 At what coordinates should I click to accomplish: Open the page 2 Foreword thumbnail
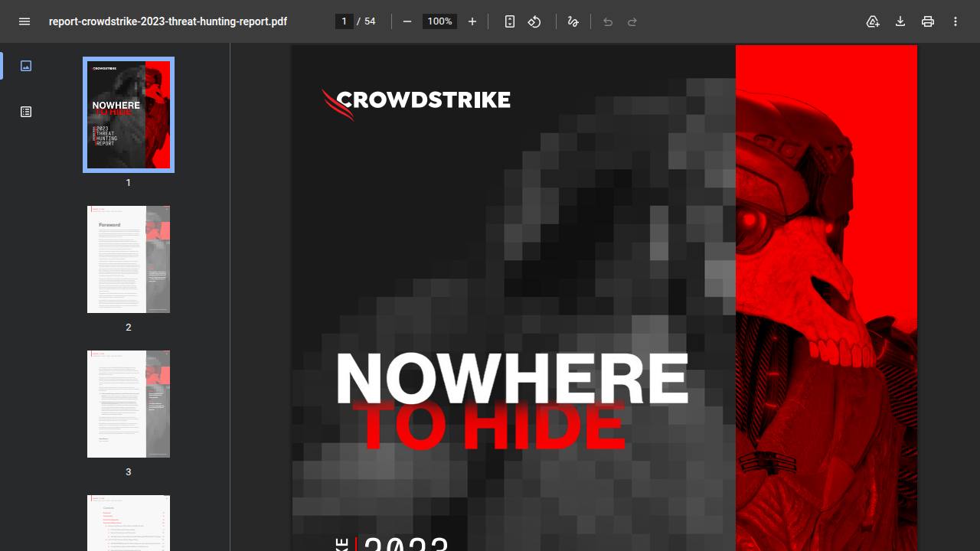click(129, 259)
